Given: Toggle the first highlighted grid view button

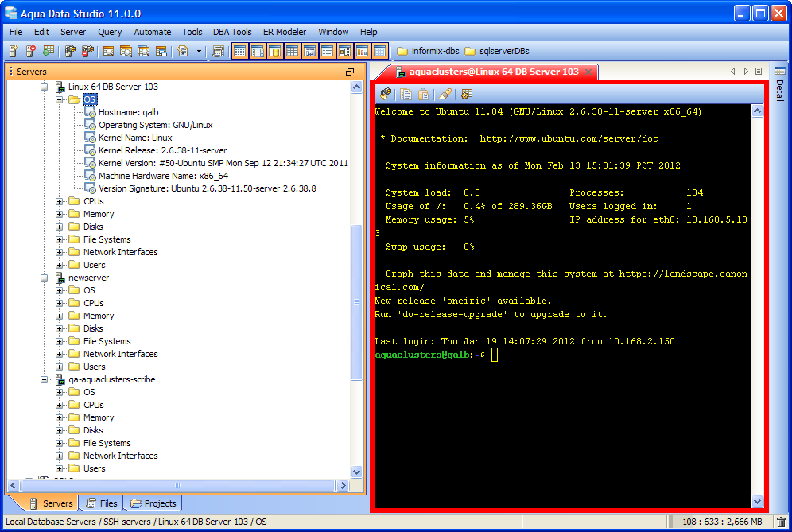Looking at the screenshot, I should pyautogui.click(x=240, y=51).
